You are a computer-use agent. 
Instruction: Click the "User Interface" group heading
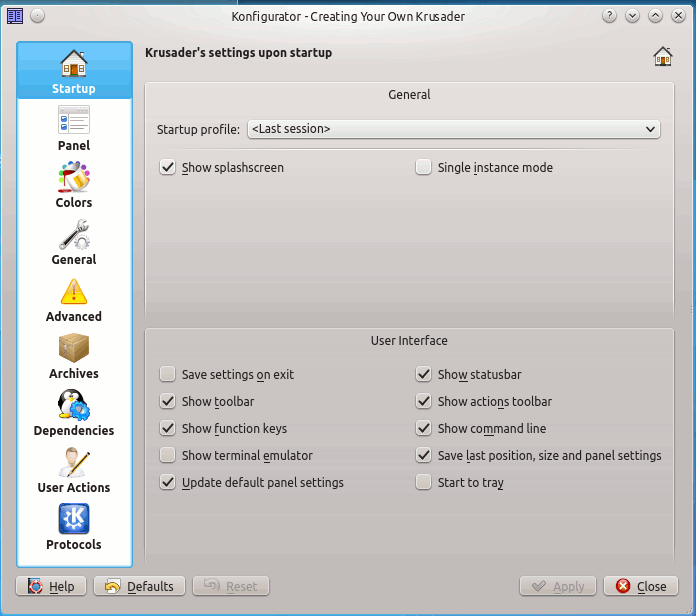pyautogui.click(x=409, y=340)
